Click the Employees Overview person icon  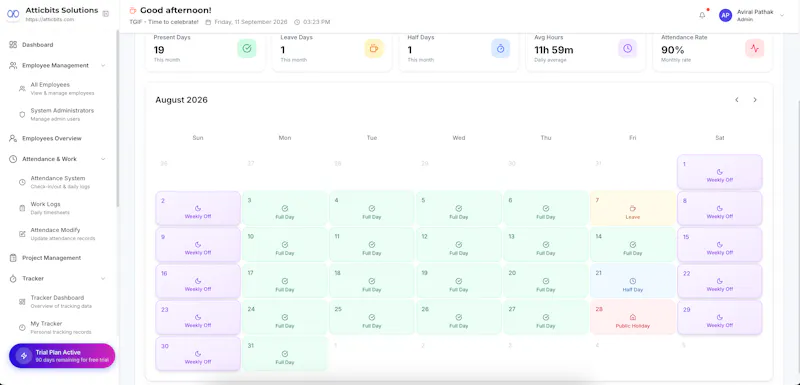13,138
